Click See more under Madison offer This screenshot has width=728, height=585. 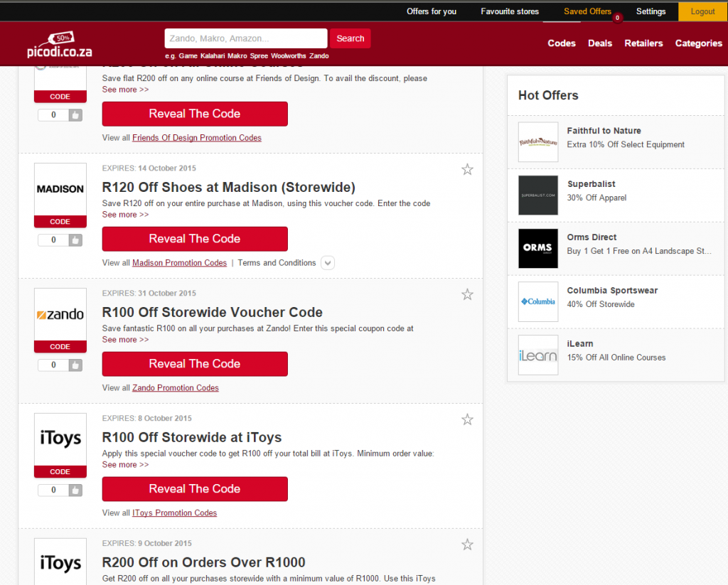(125, 215)
